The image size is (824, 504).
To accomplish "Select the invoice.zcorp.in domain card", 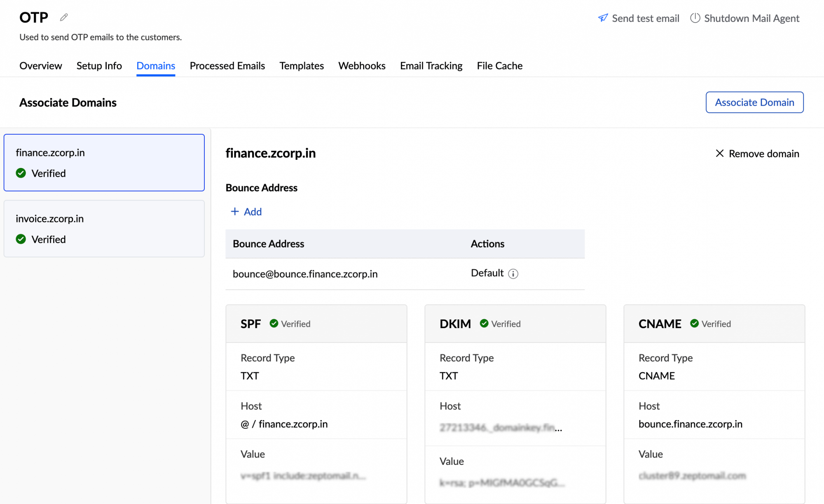I will click(104, 229).
